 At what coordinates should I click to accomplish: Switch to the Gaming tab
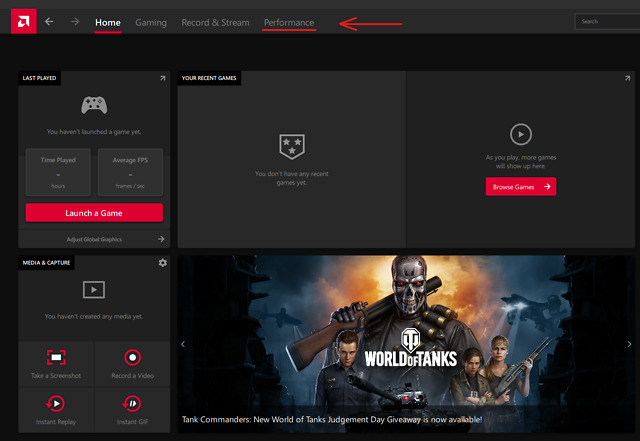[x=151, y=22]
